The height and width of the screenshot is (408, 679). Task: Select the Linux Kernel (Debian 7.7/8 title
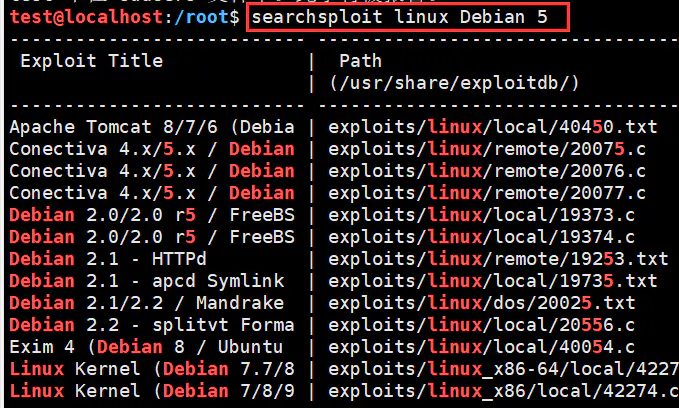coord(152,369)
